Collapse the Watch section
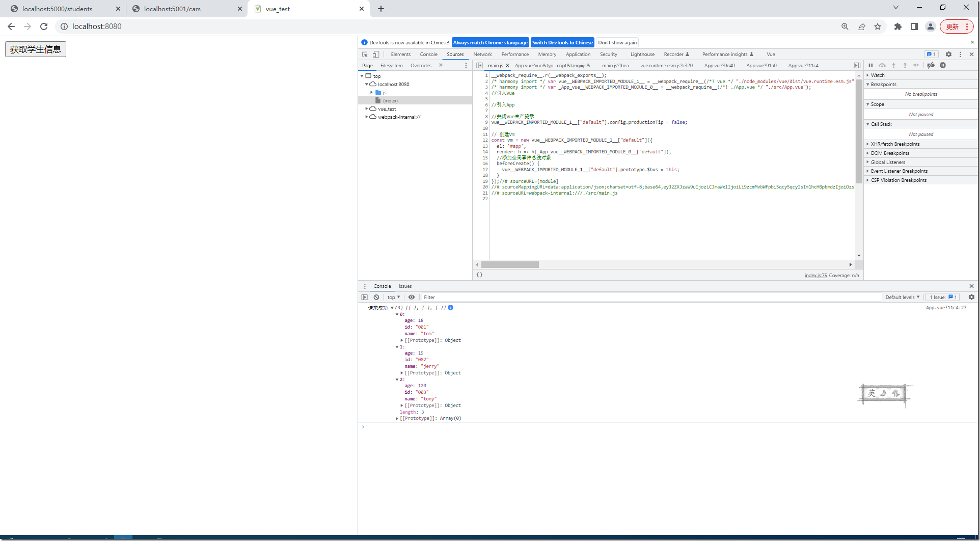Viewport: 980px width, 541px height. pos(878,75)
